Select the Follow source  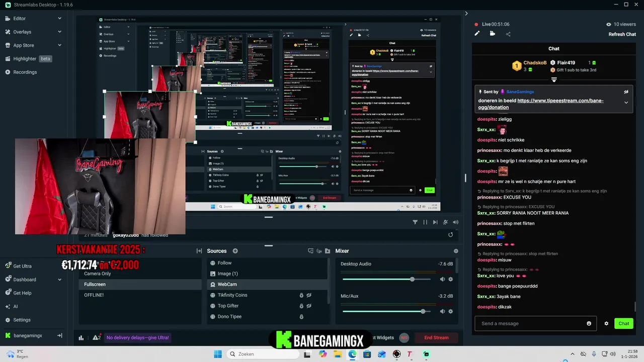pos(267,263)
